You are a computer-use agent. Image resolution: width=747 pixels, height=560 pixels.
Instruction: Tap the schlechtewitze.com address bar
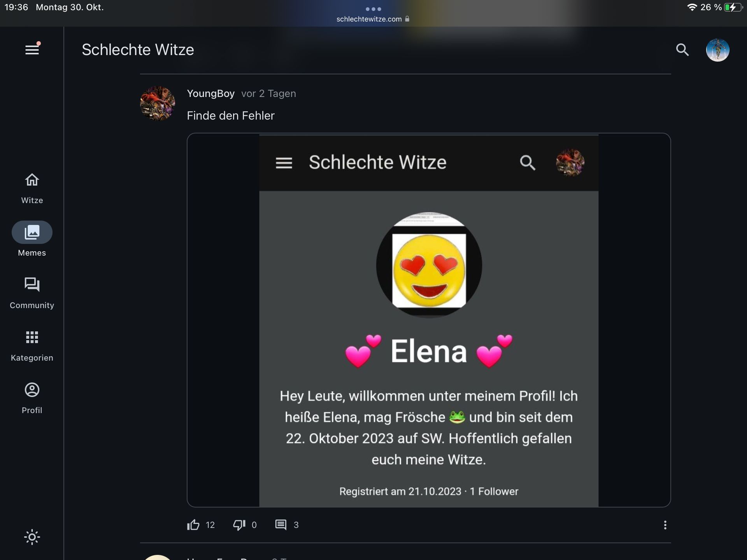[x=370, y=19]
